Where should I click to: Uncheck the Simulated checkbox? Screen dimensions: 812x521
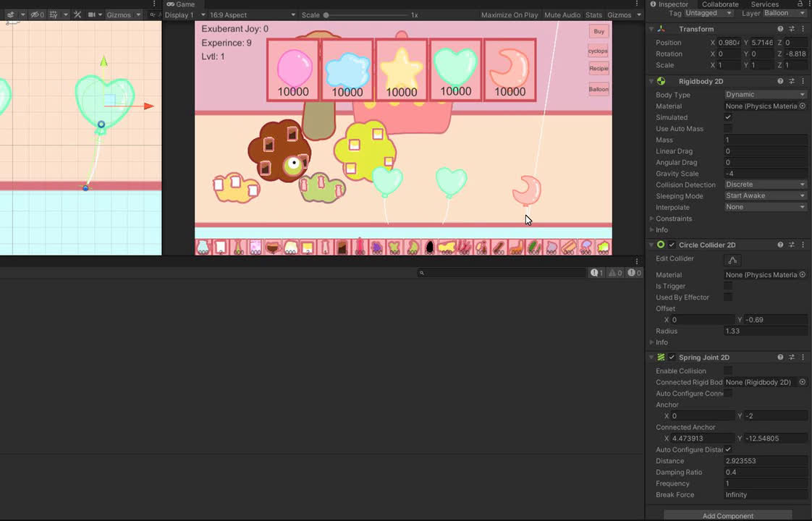728,117
